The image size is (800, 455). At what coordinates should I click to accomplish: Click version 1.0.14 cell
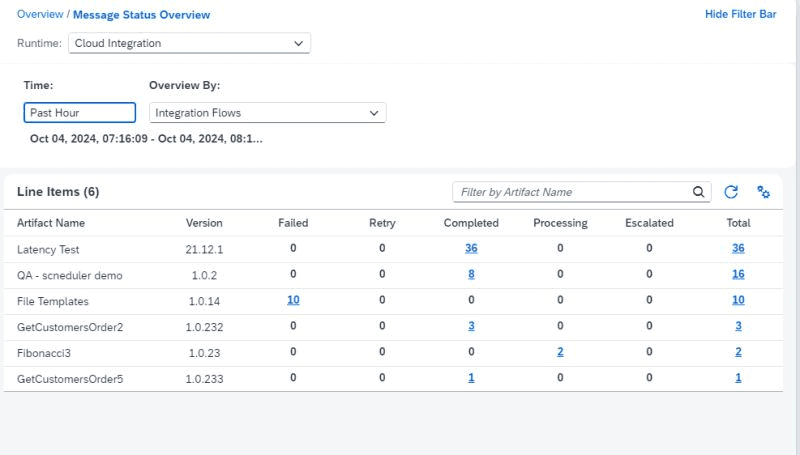pyautogui.click(x=204, y=301)
